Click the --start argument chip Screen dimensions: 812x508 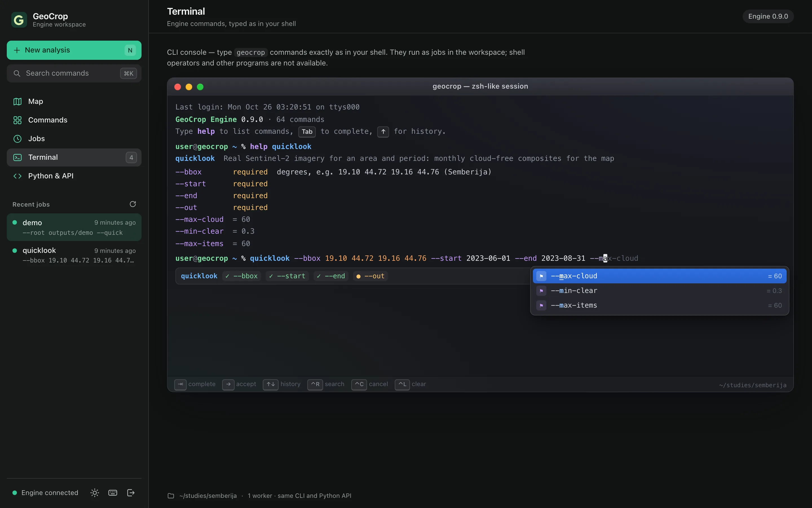pos(287,276)
